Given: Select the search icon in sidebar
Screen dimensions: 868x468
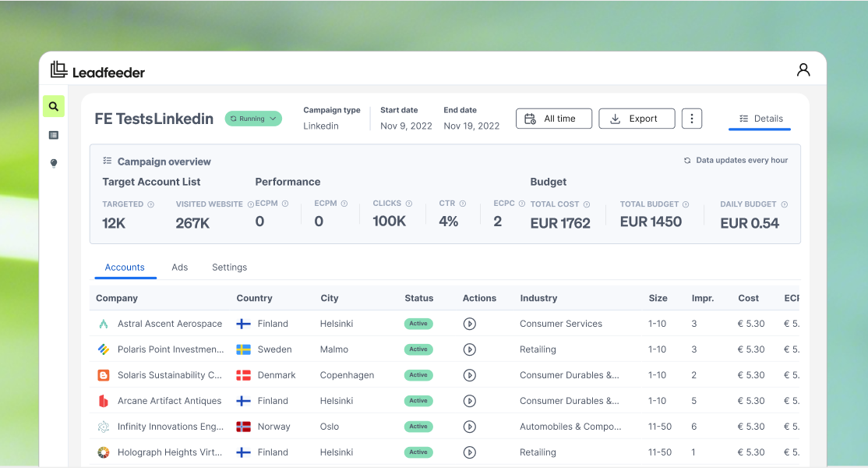Looking at the screenshot, I should (54, 106).
